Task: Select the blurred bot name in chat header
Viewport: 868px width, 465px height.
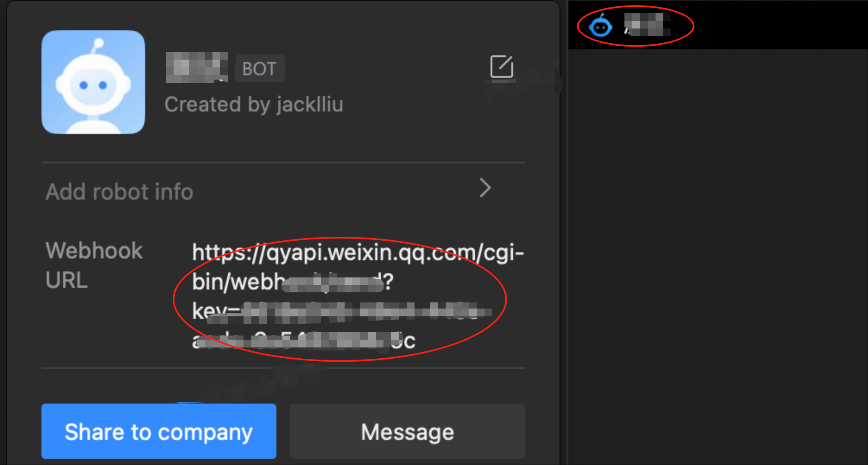Action: coord(647,24)
